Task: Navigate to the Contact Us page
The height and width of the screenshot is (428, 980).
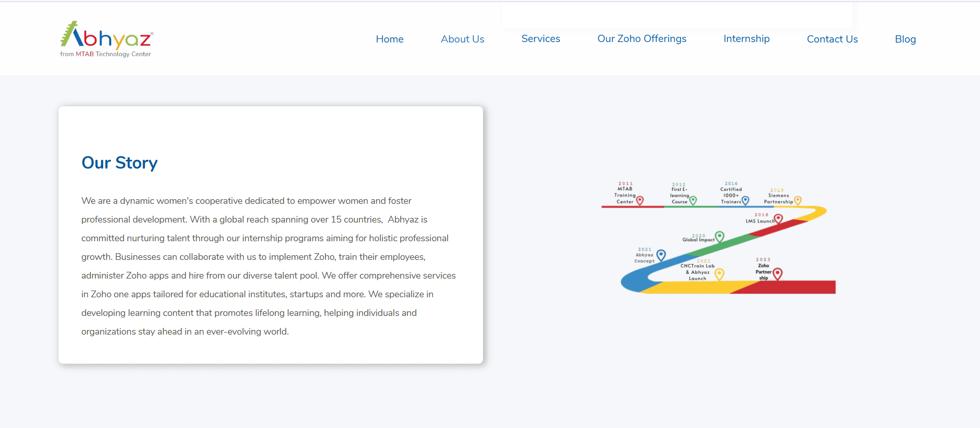Action: pyautogui.click(x=832, y=39)
